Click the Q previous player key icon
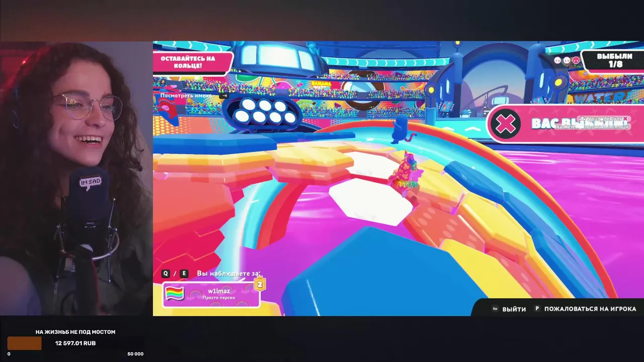The width and height of the screenshot is (644, 362). coord(166,274)
